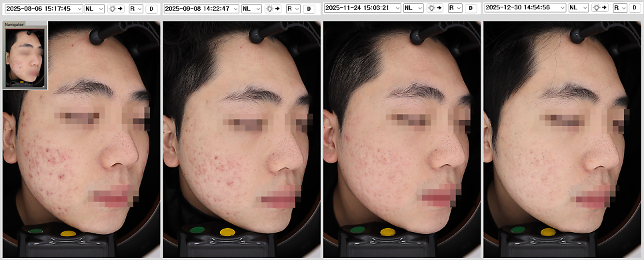Open the 2025-09-08 14:22:47 date dropdown
Screen dimensions: 644x260
(201, 9)
